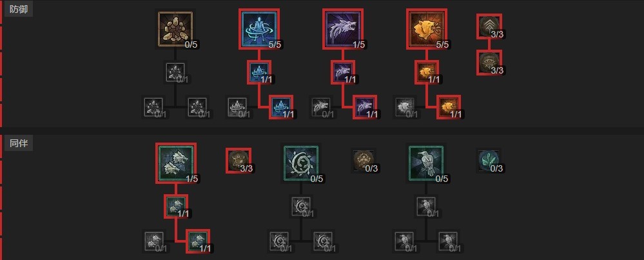Select the purple Blood Howl wolf skill
The height and width of the screenshot is (260, 644).
click(342, 29)
